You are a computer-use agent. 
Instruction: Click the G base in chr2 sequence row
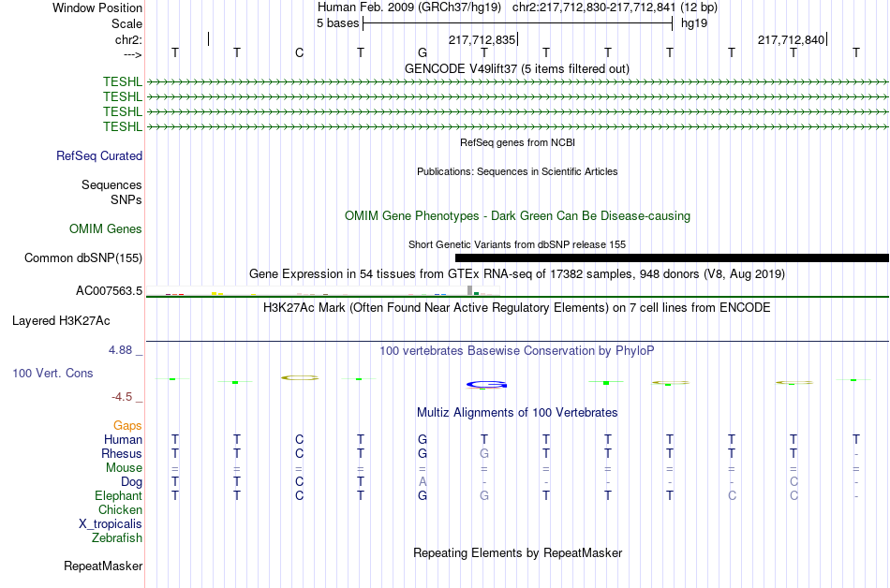[423, 52]
